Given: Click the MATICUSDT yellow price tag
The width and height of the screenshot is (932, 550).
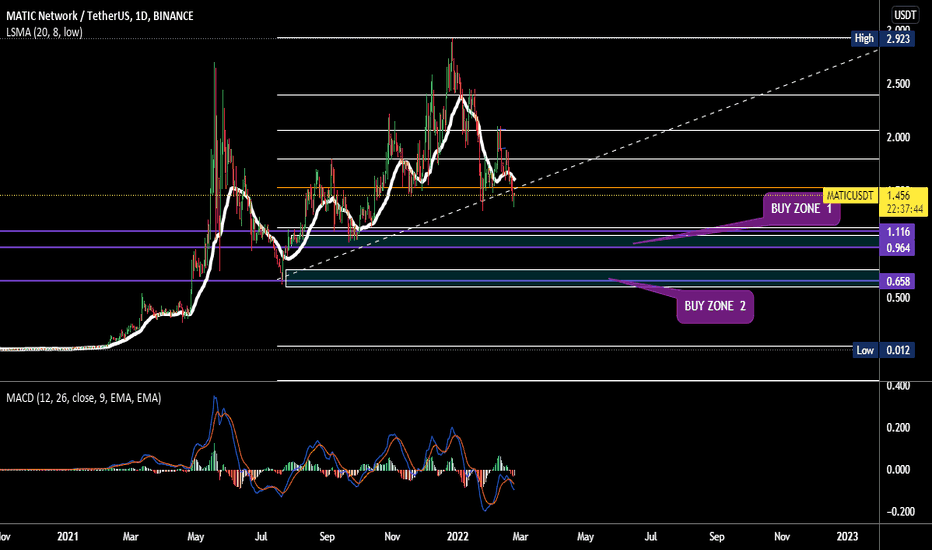Looking at the screenshot, I should (x=850, y=196).
